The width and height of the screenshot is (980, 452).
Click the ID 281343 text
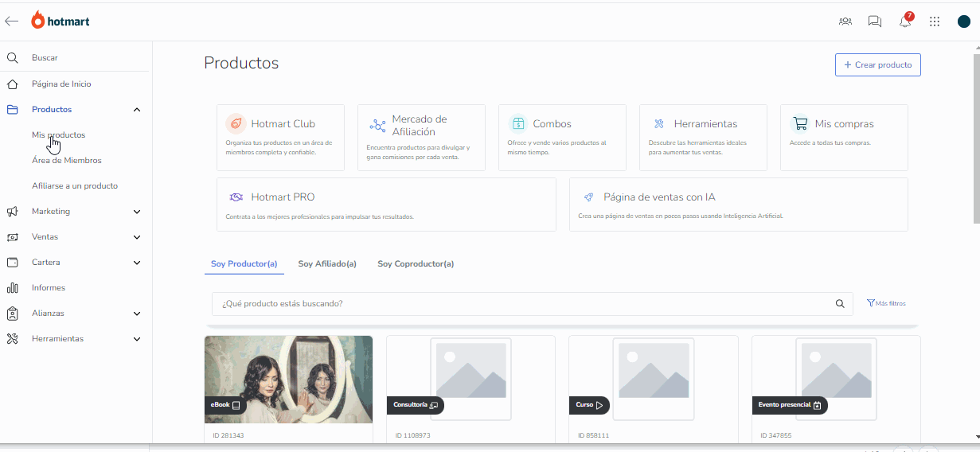[228, 435]
